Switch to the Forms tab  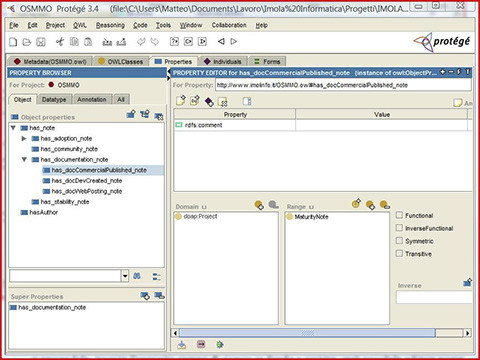pos(267,61)
